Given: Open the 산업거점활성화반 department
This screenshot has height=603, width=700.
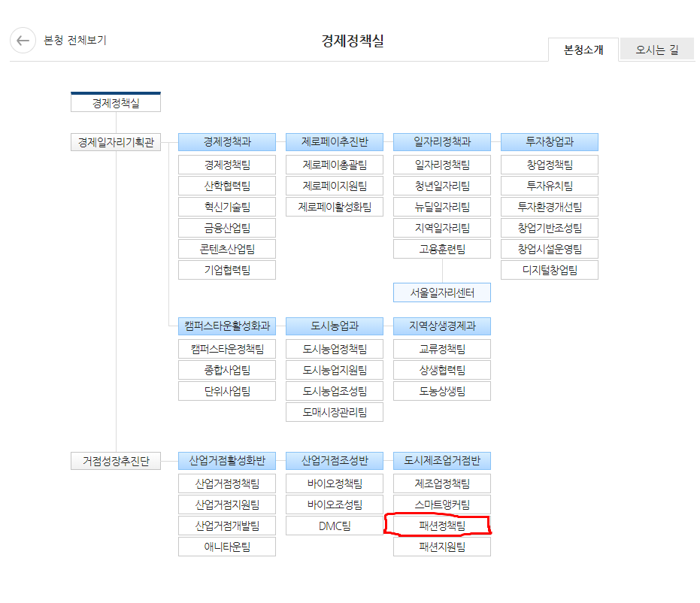Looking at the screenshot, I should [x=227, y=461].
